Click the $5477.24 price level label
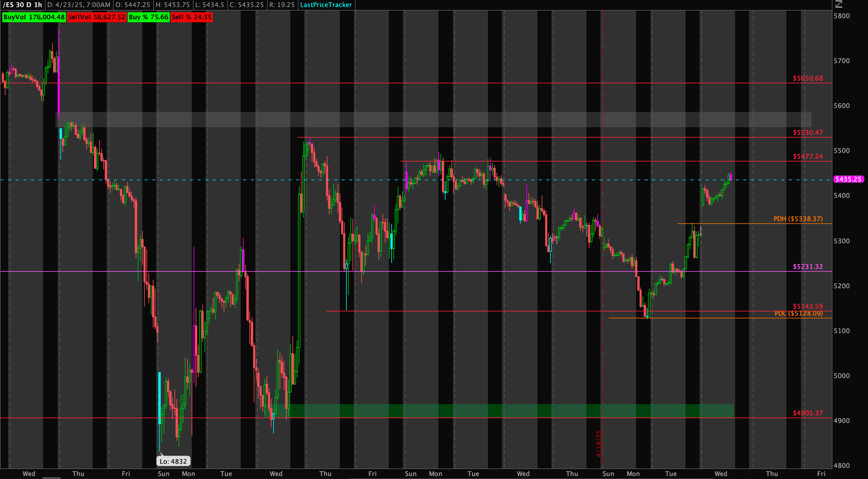The width and height of the screenshot is (868, 479). pyautogui.click(x=807, y=157)
